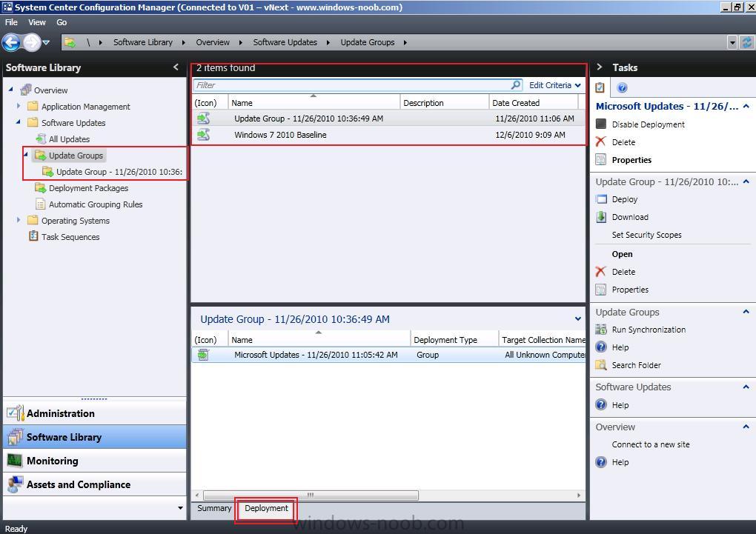
Task: Click the red X Delete icon under Microsoft Updates
Action: (601, 141)
